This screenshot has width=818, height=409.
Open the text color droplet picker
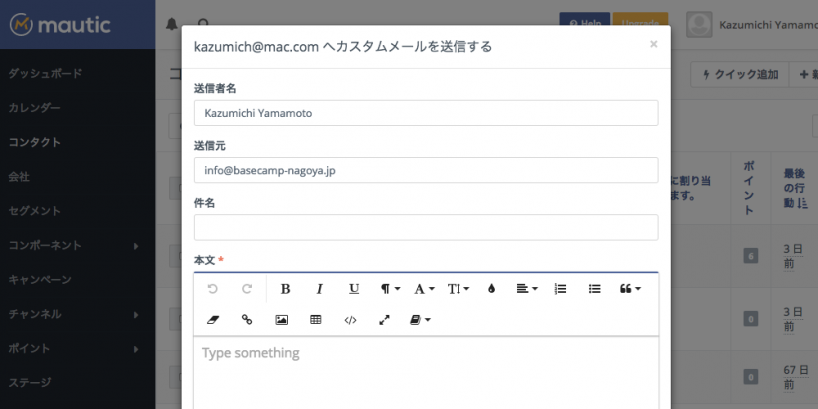point(491,289)
